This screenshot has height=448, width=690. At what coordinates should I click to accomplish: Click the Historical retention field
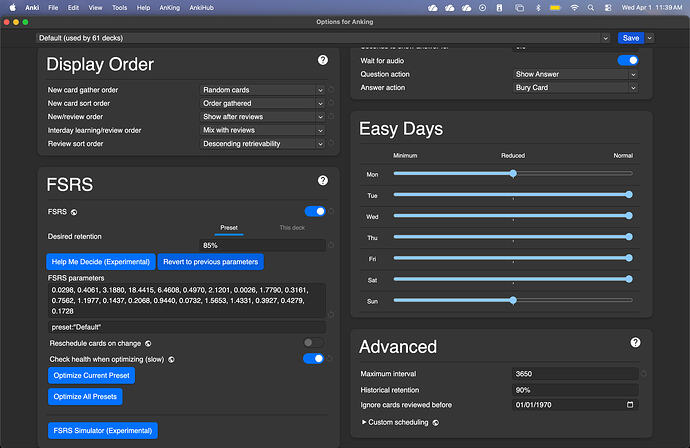click(575, 390)
